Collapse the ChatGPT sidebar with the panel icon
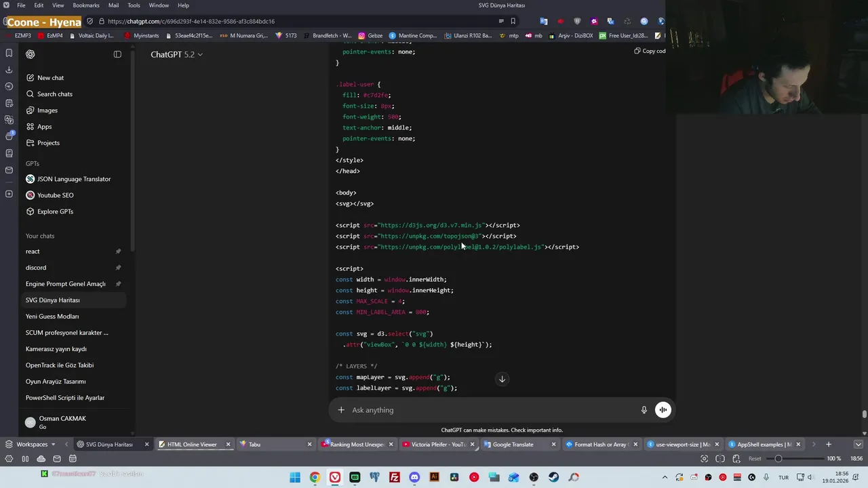Viewport: 868px width, 488px height. point(117,54)
